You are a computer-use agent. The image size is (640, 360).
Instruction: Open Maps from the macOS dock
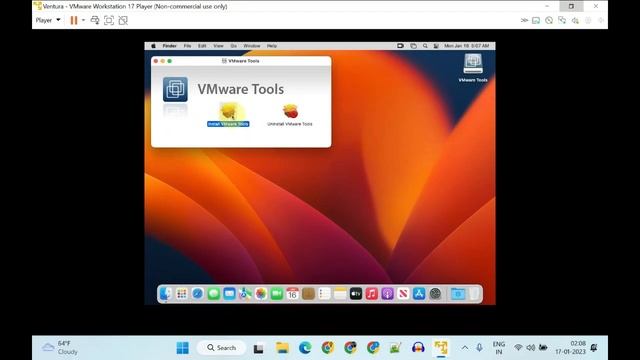245,293
